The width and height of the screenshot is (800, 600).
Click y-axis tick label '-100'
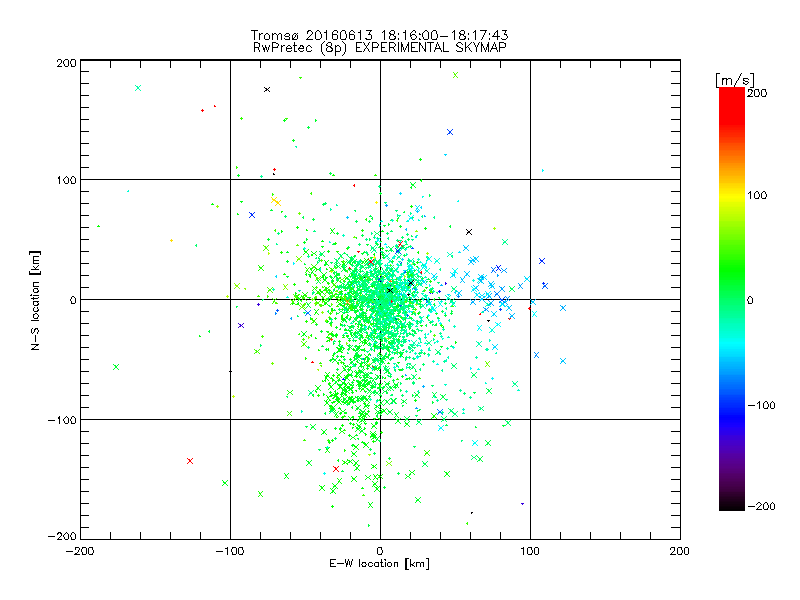tap(62, 420)
